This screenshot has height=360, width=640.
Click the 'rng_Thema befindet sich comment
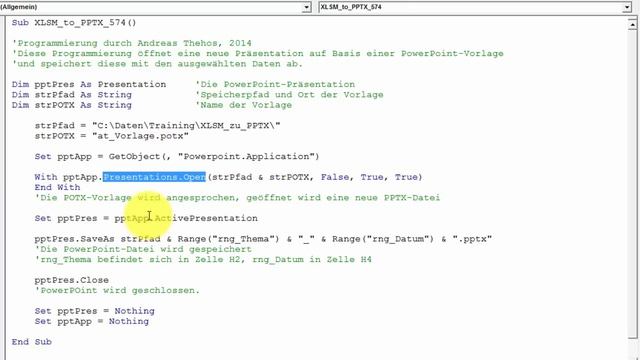[x=203, y=260]
